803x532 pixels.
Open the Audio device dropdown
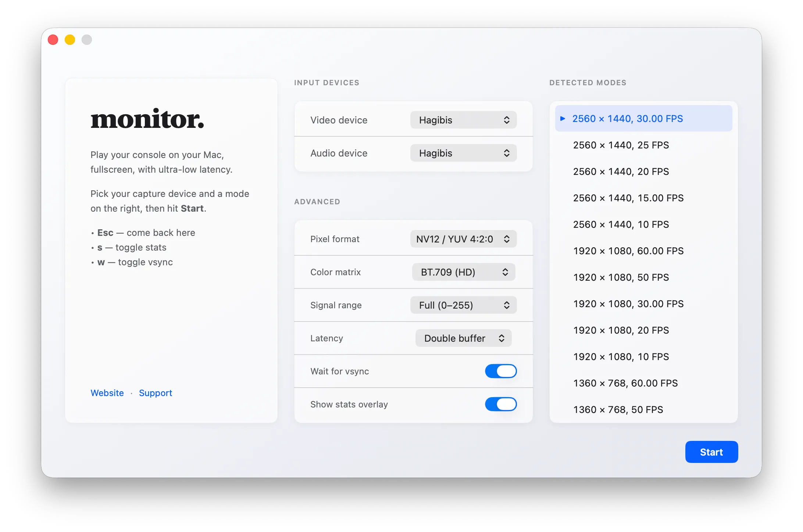(463, 153)
